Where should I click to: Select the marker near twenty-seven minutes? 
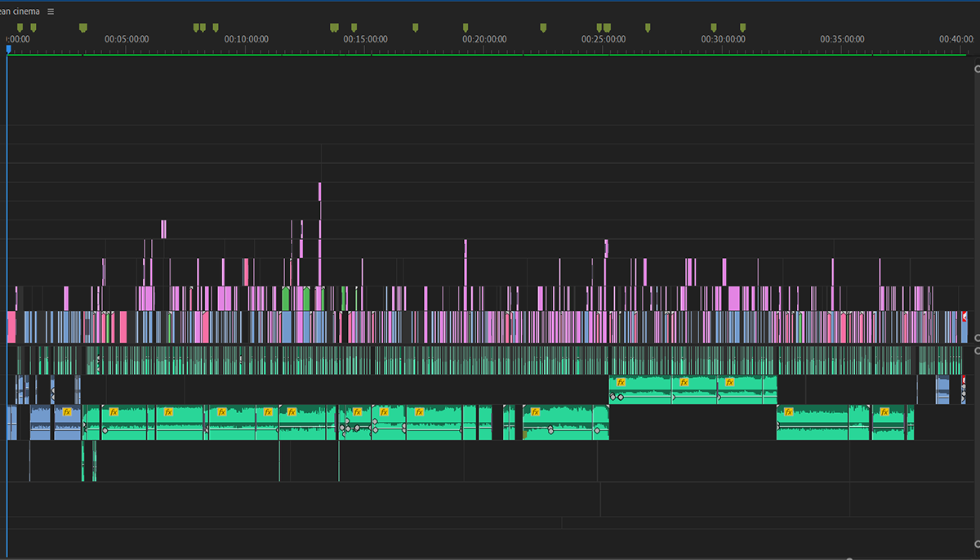[648, 28]
